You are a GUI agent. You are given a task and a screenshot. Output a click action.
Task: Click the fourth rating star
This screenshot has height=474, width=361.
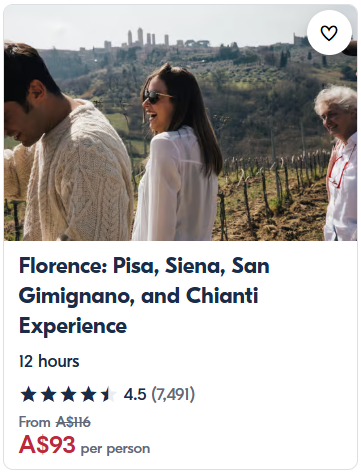pyautogui.click(x=88, y=394)
